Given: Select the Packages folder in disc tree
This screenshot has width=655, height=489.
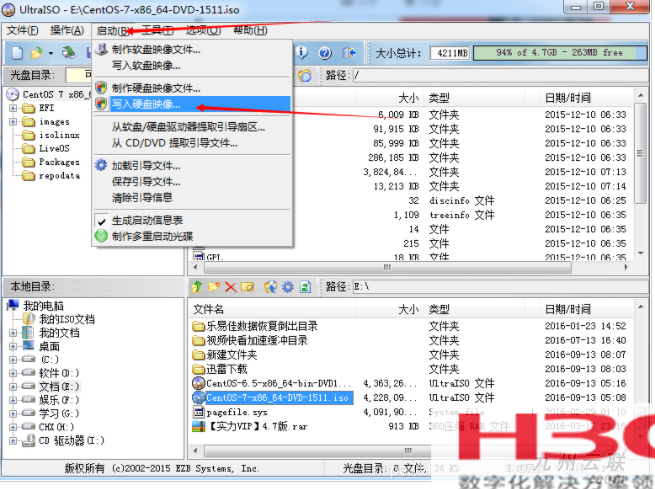Looking at the screenshot, I should point(59,162).
